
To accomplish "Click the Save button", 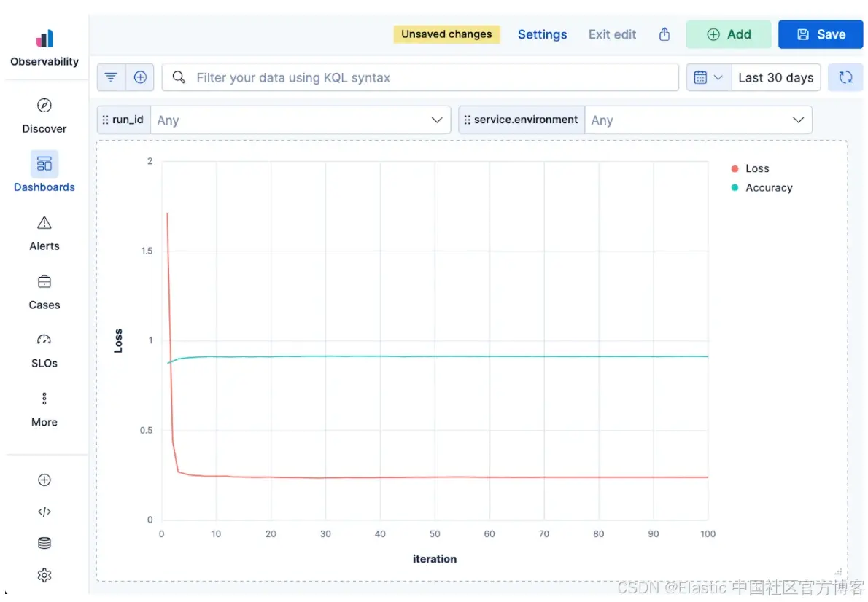I will click(x=821, y=34).
